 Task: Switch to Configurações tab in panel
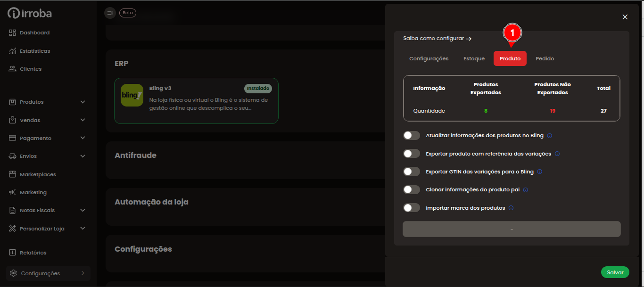[429, 58]
